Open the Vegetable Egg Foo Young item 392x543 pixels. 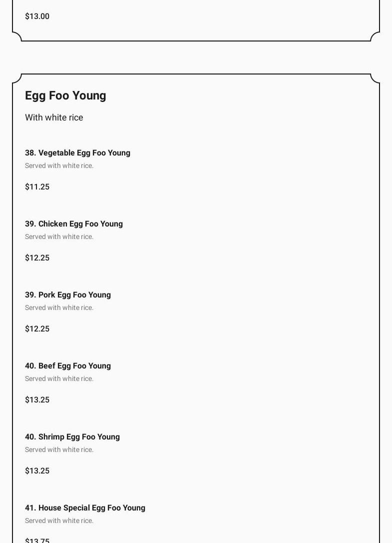77,153
